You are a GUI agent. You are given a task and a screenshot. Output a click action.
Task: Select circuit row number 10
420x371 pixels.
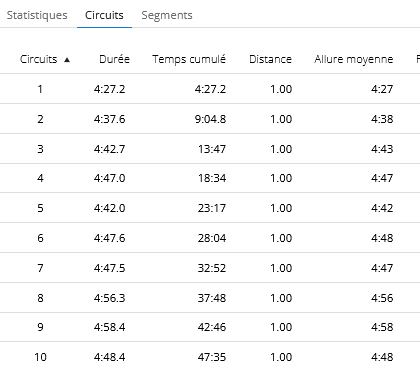pos(210,357)
